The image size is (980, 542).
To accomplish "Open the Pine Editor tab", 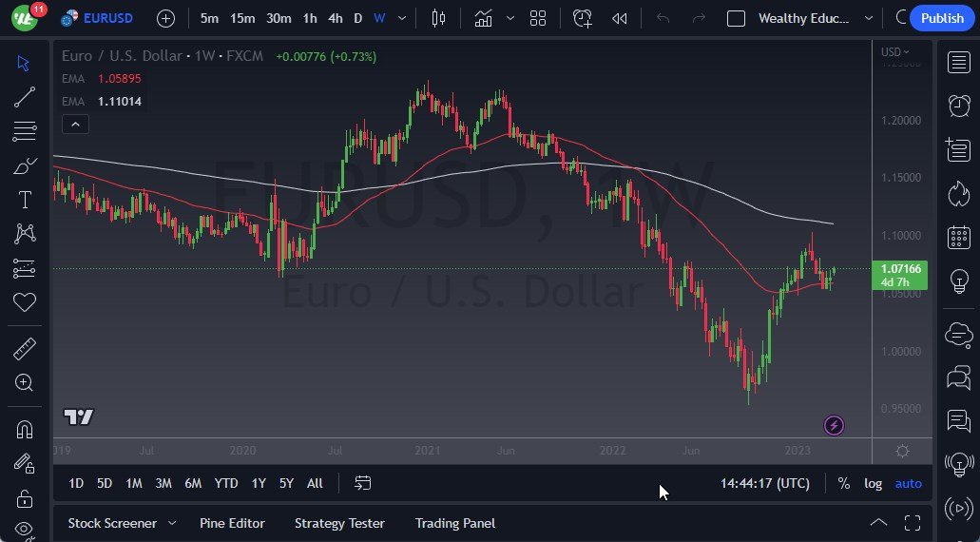I will click(232, 523).
